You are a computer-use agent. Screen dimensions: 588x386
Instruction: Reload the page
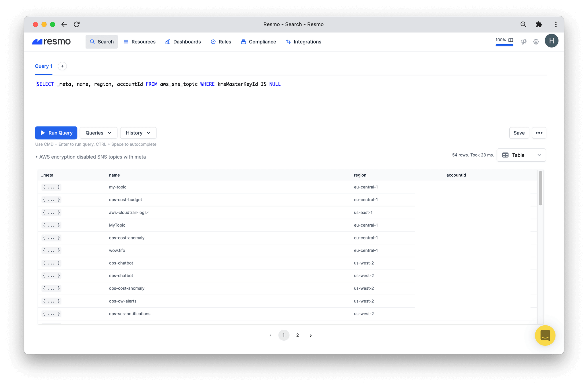coord(77,24)
